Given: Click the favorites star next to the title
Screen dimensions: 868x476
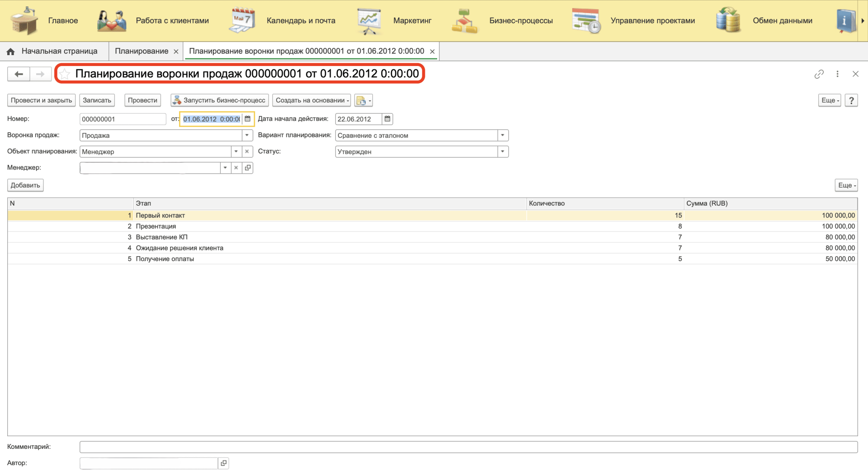Looking at the screenshot, I should click(x=65, y=74).
